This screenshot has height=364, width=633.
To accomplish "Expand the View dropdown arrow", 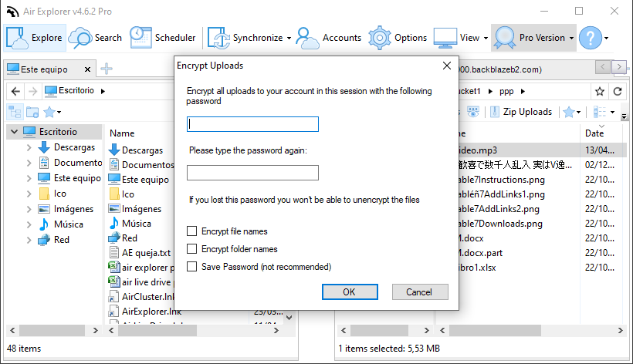I will (486, 39).
